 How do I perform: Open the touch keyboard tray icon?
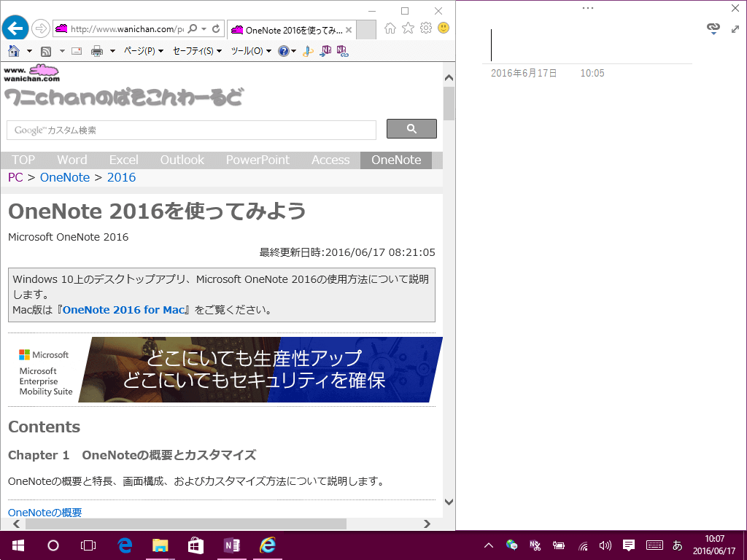[654, 545]
